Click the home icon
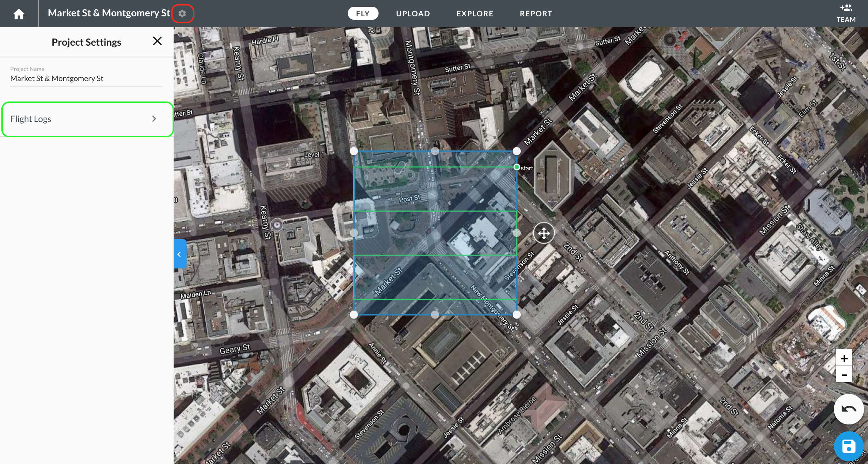This screenshot has height=464, width=868. 19,14
